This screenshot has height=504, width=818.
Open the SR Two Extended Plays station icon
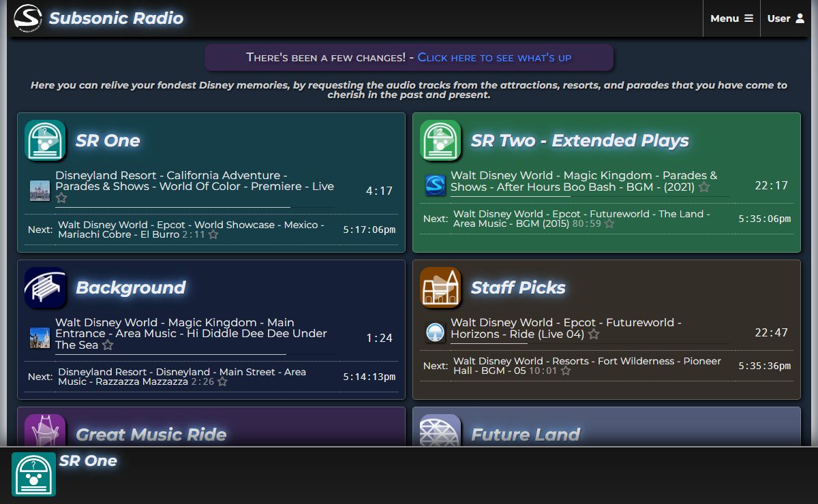pos(440,140)
